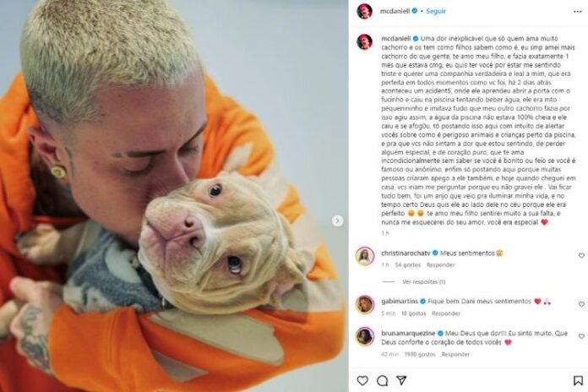Follow mcdaniell using the Seguir link
This screenshot has width=588, height=392.
436,11
